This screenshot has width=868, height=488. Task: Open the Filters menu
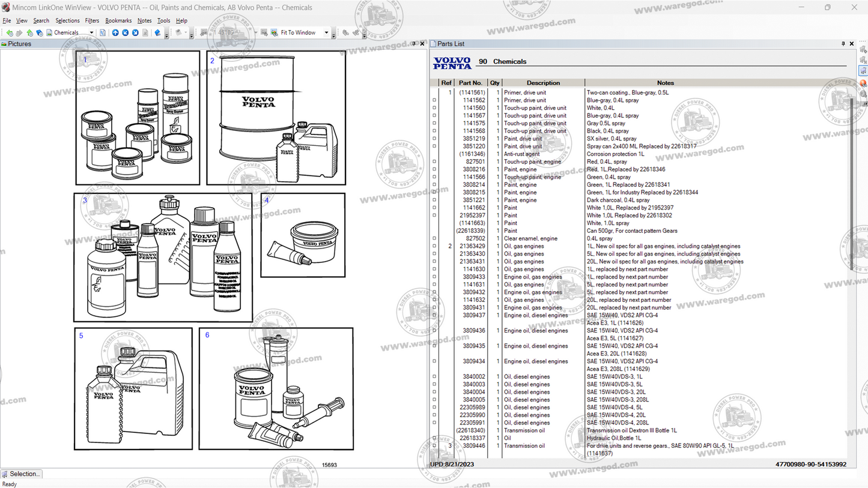click(92, 20)
